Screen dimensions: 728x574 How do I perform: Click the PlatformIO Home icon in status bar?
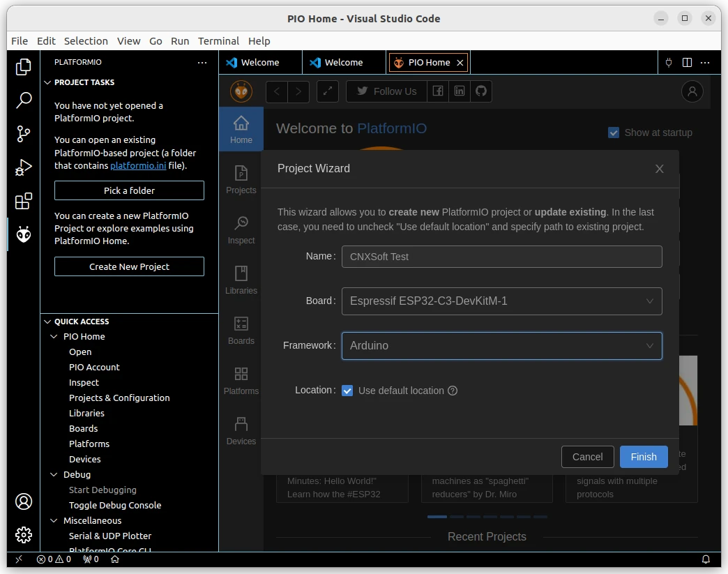114,559
